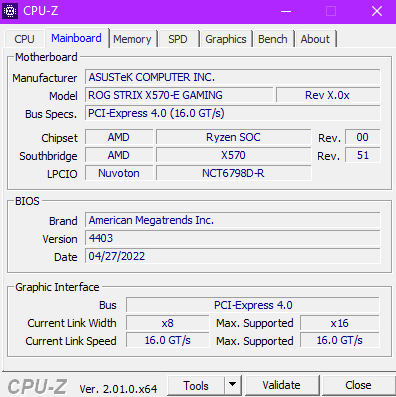Click max supported link width x16
This screenshot has height=397, width=396.
point(340,323)
